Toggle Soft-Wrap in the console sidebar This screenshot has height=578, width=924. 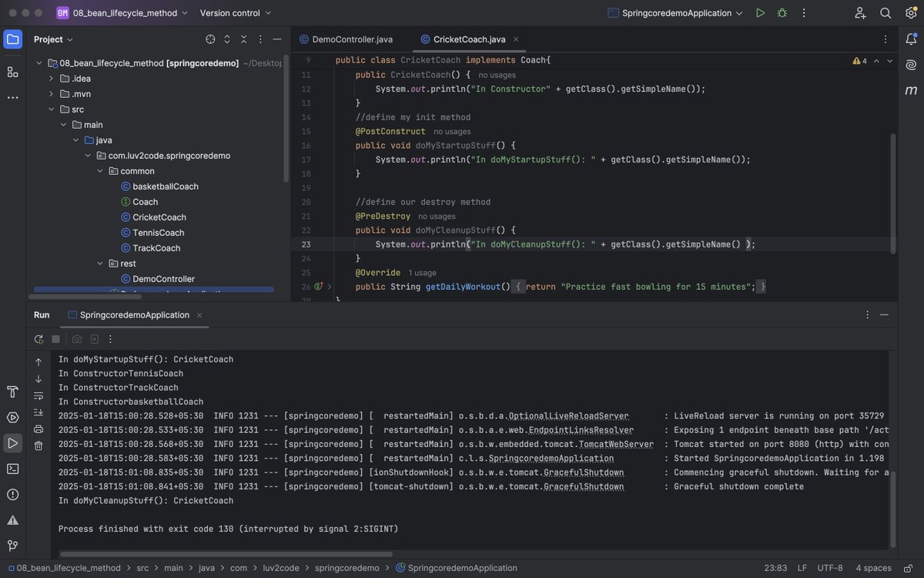tap(38, 395)
